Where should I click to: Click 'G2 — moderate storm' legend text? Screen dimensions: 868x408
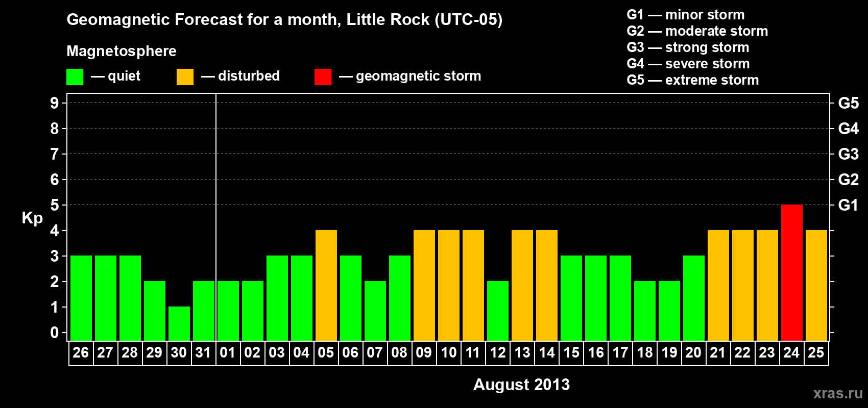(x=697, y=31)
